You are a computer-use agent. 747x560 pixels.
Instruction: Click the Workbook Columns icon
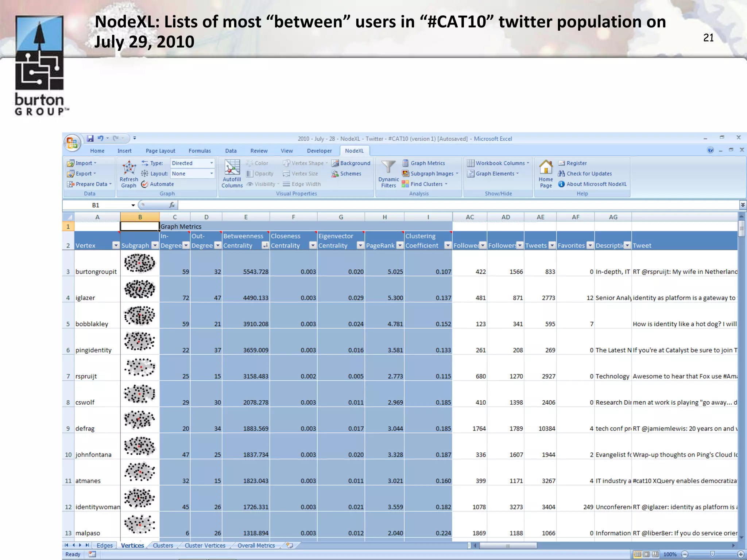tap(471, 163)
